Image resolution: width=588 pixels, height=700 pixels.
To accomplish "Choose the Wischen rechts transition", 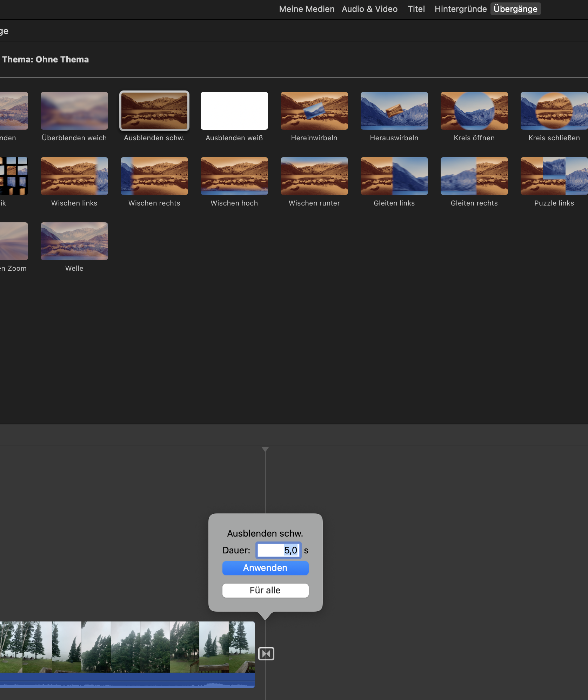I will pos(154,176).
